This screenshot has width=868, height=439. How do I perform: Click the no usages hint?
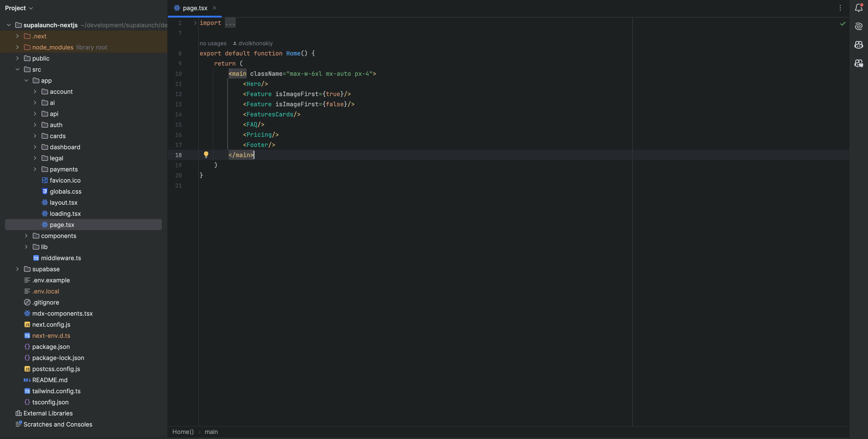coord(213,43)
